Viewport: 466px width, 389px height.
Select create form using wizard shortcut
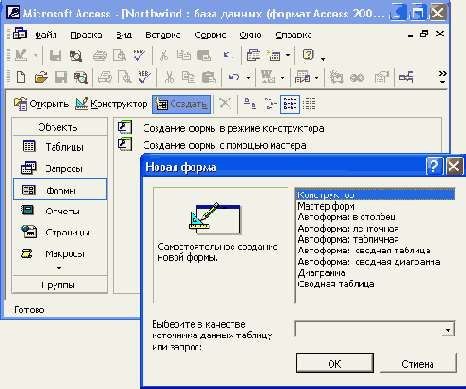(x=212, y=145)
